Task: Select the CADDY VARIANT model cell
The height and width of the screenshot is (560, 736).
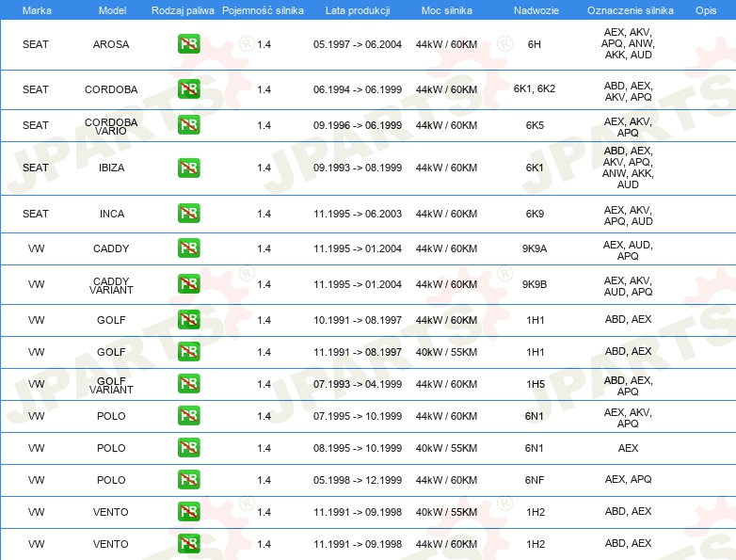Action: 111,285
